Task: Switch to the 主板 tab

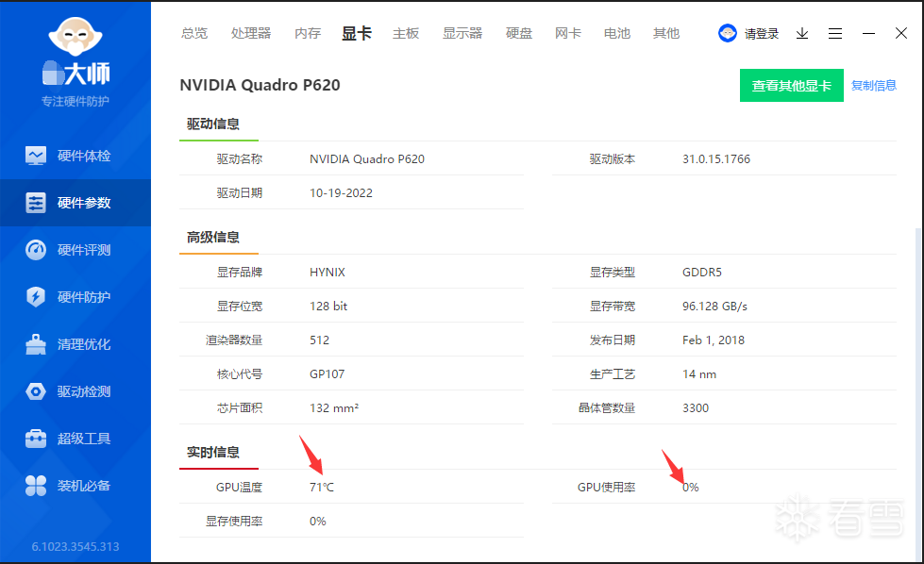Action: click(406, 33)
